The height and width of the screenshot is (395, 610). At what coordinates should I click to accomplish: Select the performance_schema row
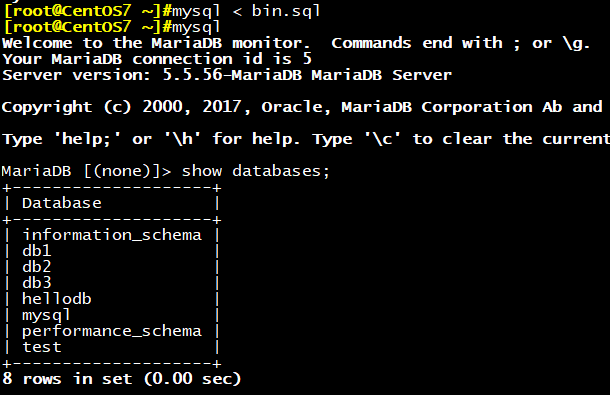pyautogui.click(x=112, y=331)
